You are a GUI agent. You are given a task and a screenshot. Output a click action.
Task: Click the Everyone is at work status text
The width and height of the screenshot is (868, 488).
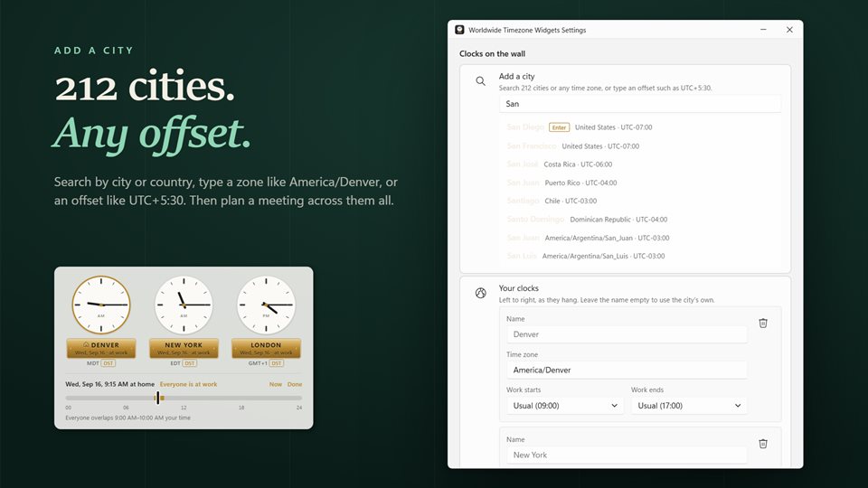tap(188, 384)
